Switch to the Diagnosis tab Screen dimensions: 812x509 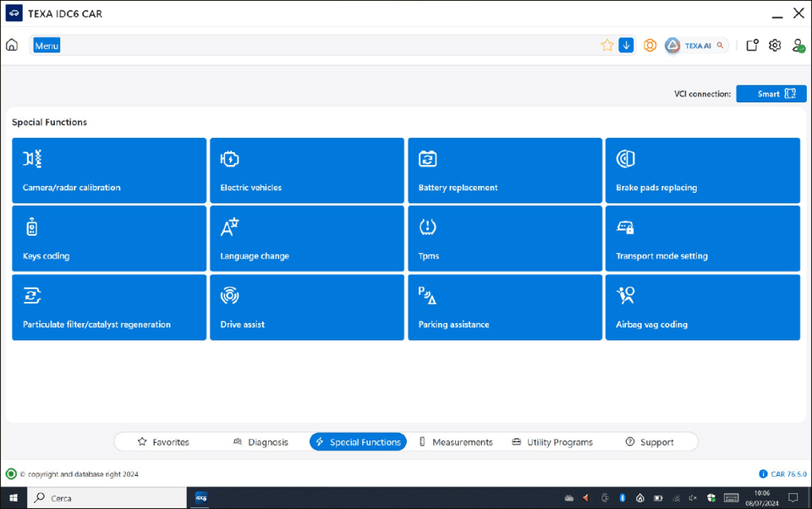[x=261, y=442]
